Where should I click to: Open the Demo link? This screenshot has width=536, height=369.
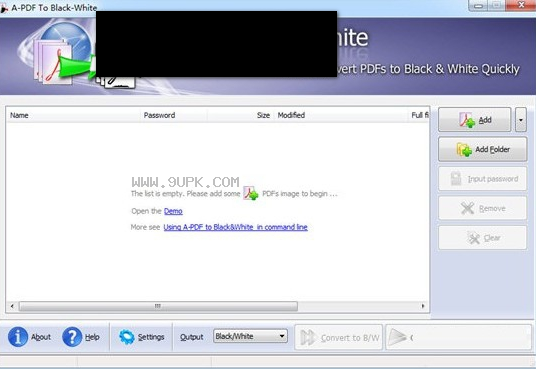coord(173,211)
